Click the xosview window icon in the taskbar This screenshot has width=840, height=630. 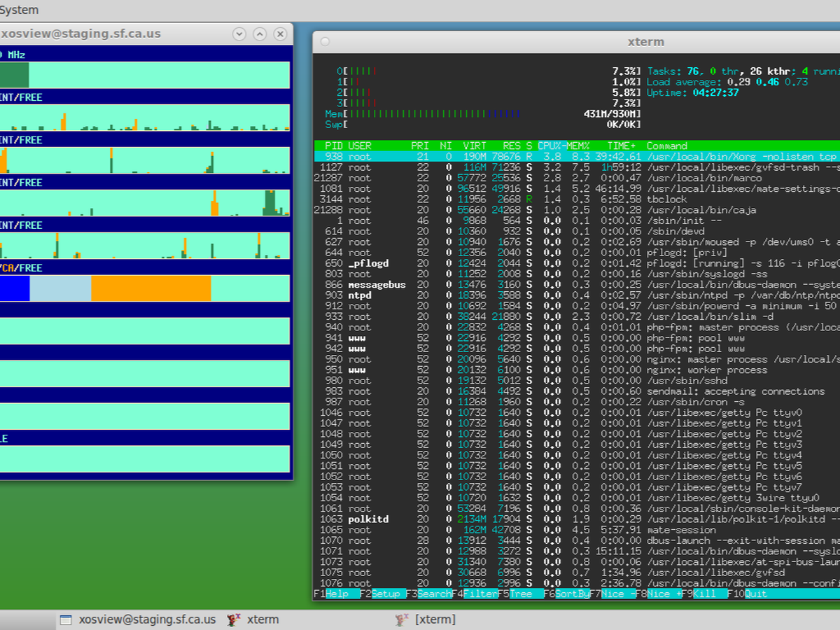point(66,619)
